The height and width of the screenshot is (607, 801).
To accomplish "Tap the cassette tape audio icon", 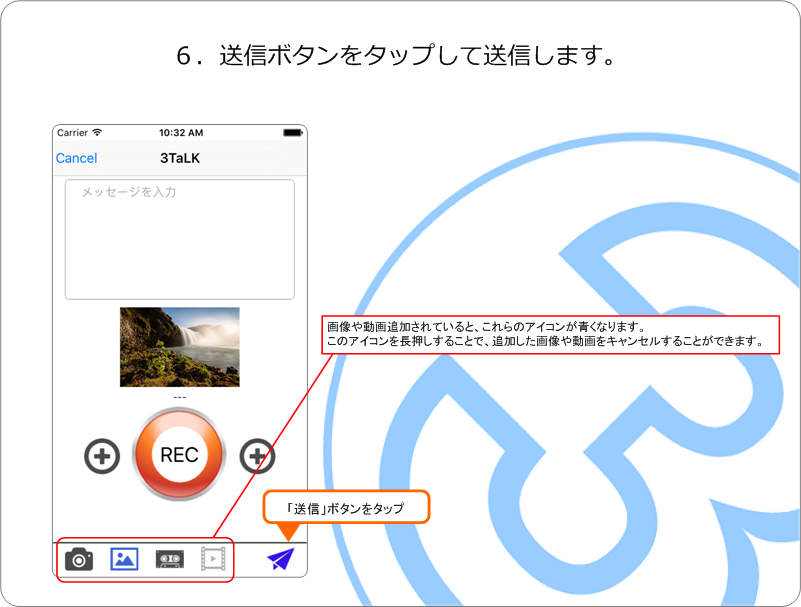I will 170,559.
